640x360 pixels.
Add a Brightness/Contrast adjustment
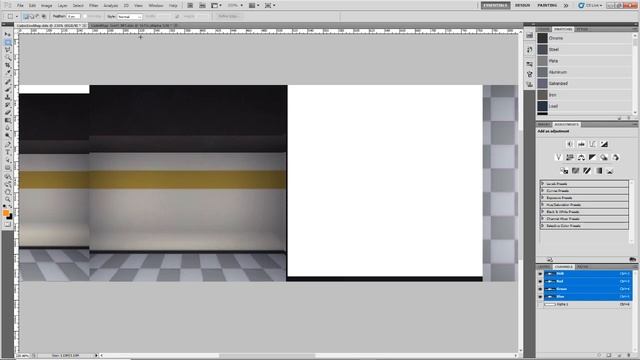[x=570, y=144]
